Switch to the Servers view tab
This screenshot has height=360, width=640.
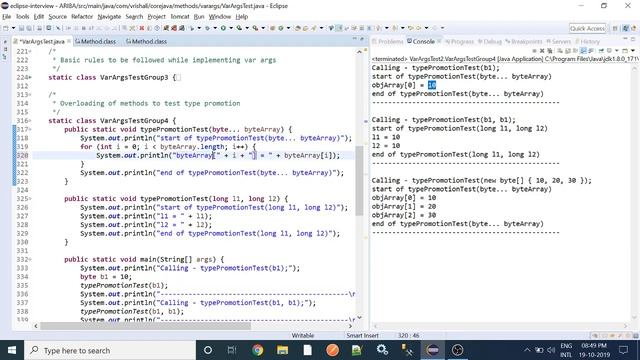(x=559, y=41)
